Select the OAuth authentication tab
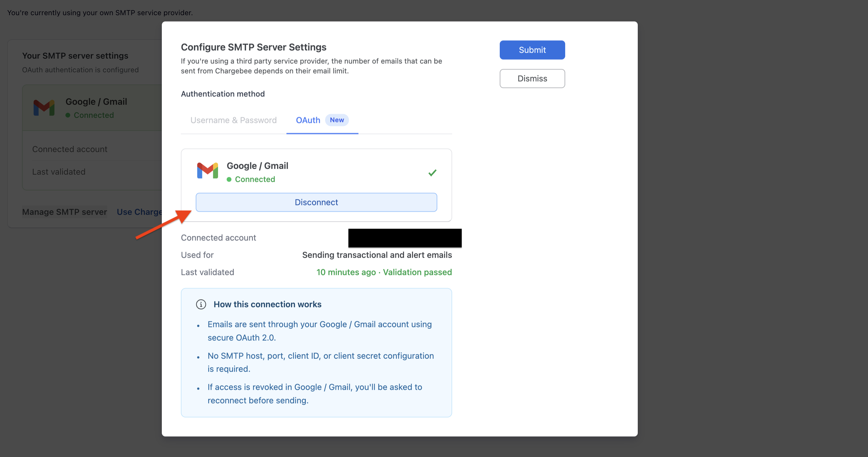This screenshot has width=868, height=457. point(308,120)
